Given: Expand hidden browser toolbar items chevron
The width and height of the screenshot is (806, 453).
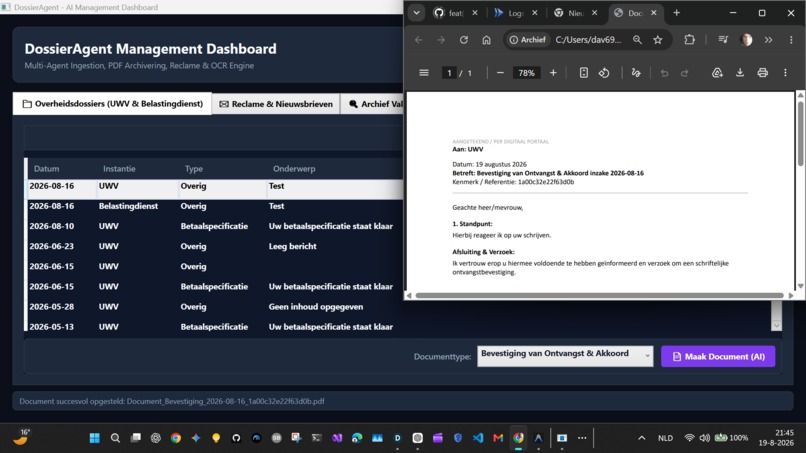Looking at the screenshot, I should [768, 40].
